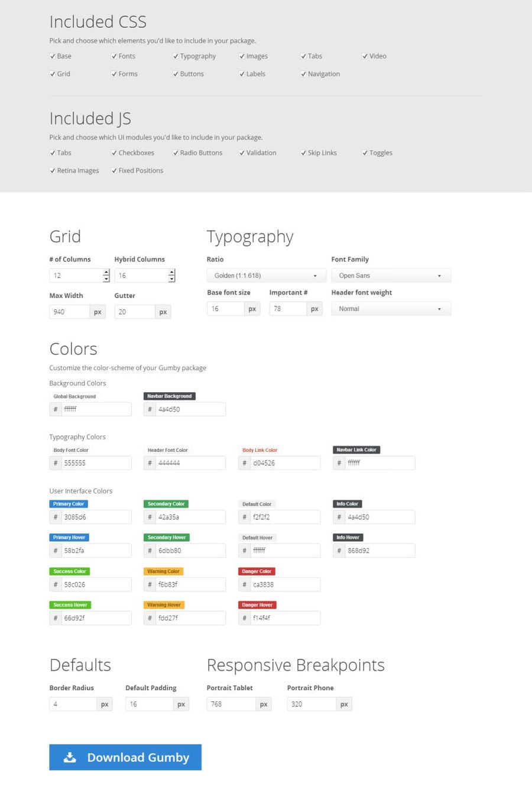Viewport: 532px width, 786px height.
Task: Uncheck the Buttons CSS checkbox
Action: click(x=176, y=74)
